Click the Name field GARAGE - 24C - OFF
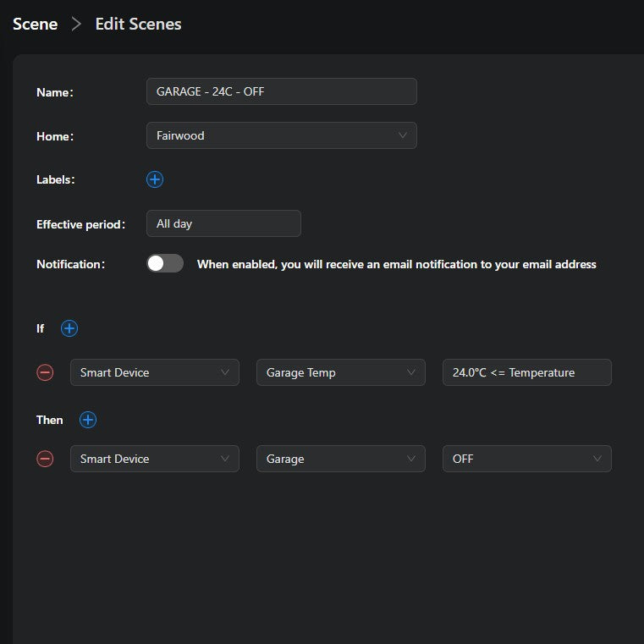This screenshot has width=644, height=644. (x=281, y=91)
